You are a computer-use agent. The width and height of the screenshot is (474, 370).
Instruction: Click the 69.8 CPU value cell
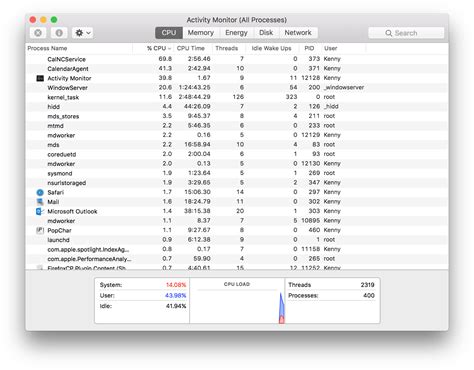point(165,59)
